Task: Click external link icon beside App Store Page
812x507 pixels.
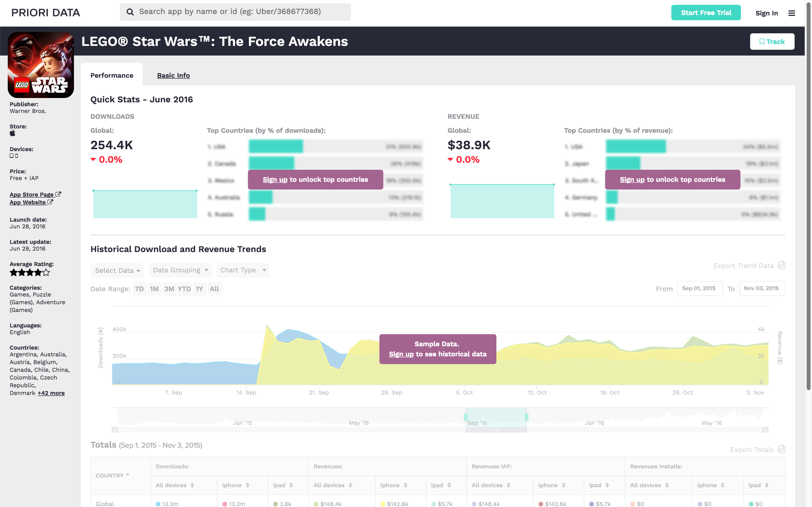Action: tap(58, 194)
